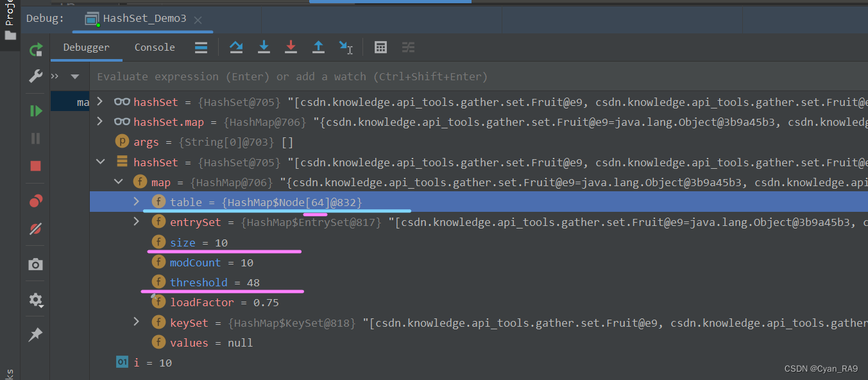This screenshot has height=380, width=868.
Task: Switch to the Debugger tab
Action: tap(86, 47)
